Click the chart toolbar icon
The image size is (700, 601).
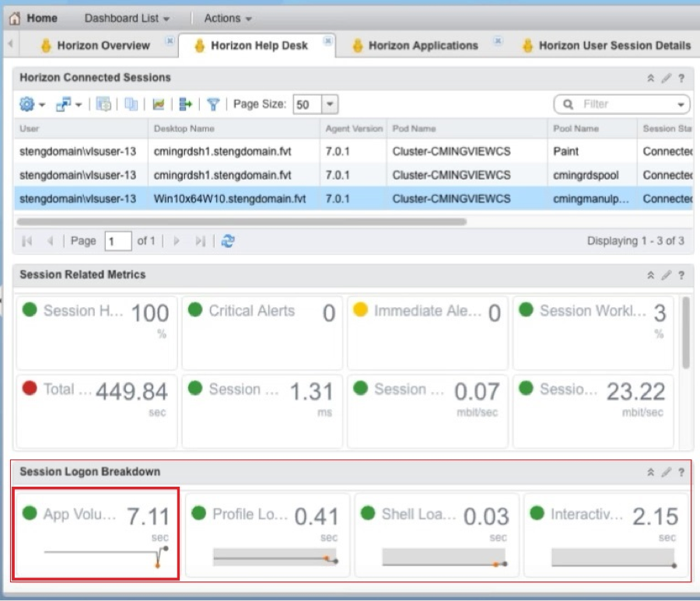[x=159, y=104]
